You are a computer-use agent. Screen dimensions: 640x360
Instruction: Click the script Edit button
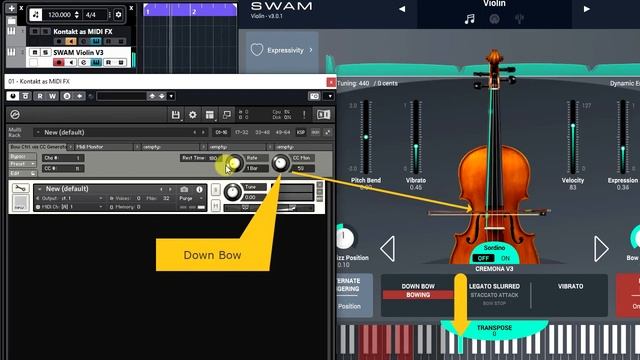tap(22, 173)
